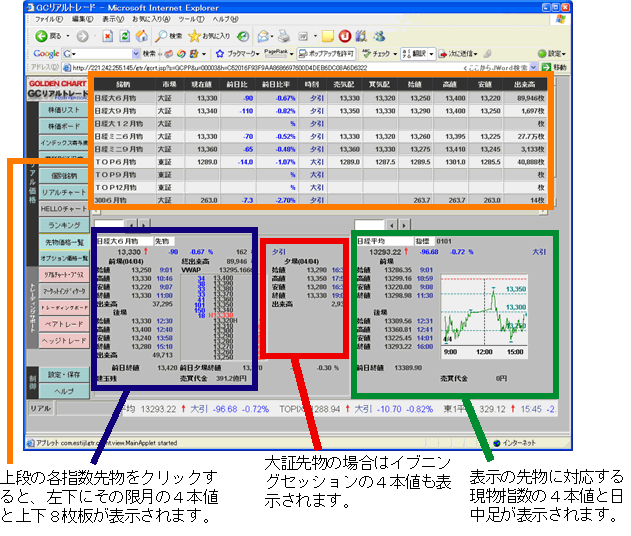Open the お気に入り menu
This screenshot has width=631, height=536.
(151, 19)
